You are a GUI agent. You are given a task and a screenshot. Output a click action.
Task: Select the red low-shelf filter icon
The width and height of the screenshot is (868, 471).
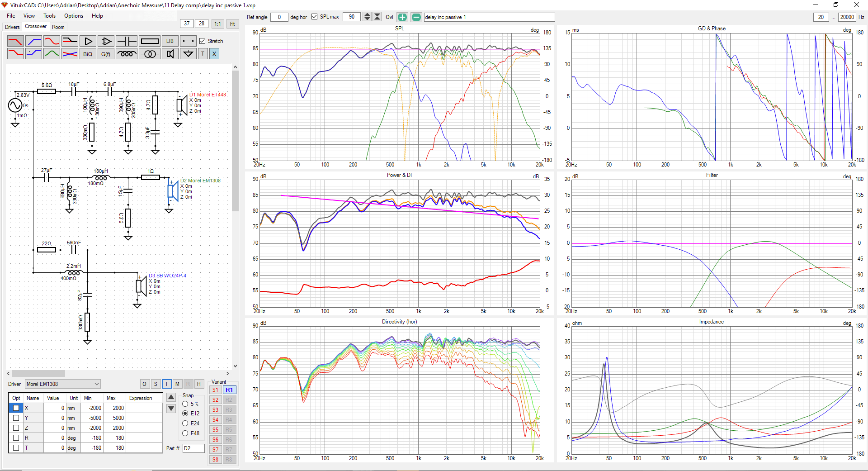pos(15,54)
